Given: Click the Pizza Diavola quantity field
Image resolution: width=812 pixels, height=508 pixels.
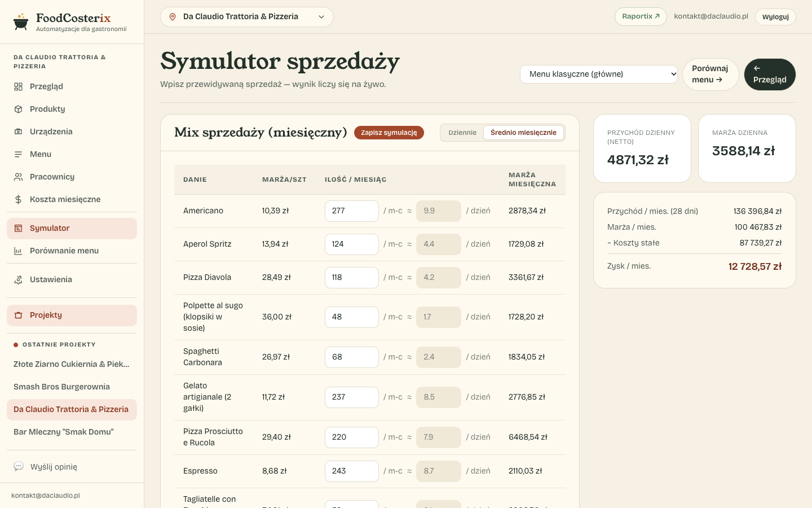Looking at the screenshot, I should tap(352, 278).
